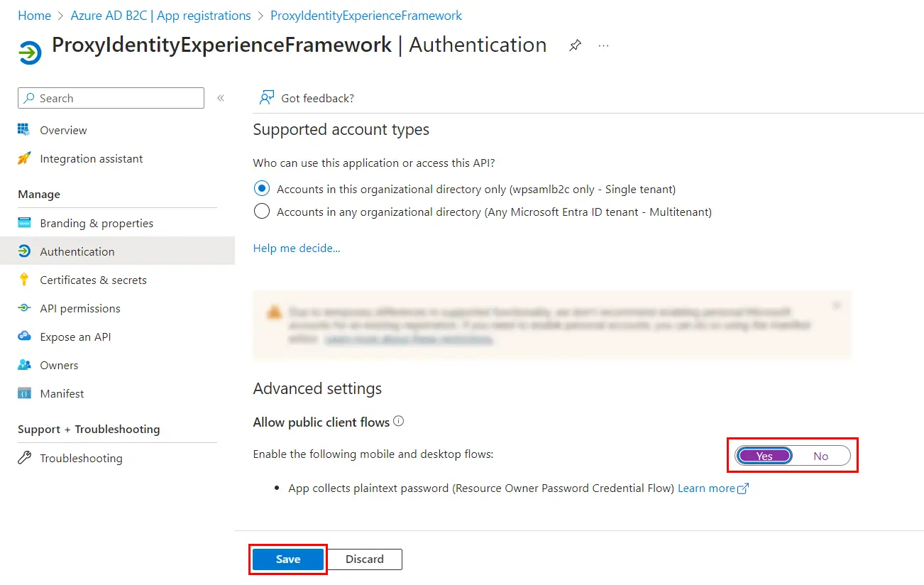The width and height of the screenshot is (924, 585).
Task: Click the Authentication arrow icon in sidebar
Action: tap(24, 251)
